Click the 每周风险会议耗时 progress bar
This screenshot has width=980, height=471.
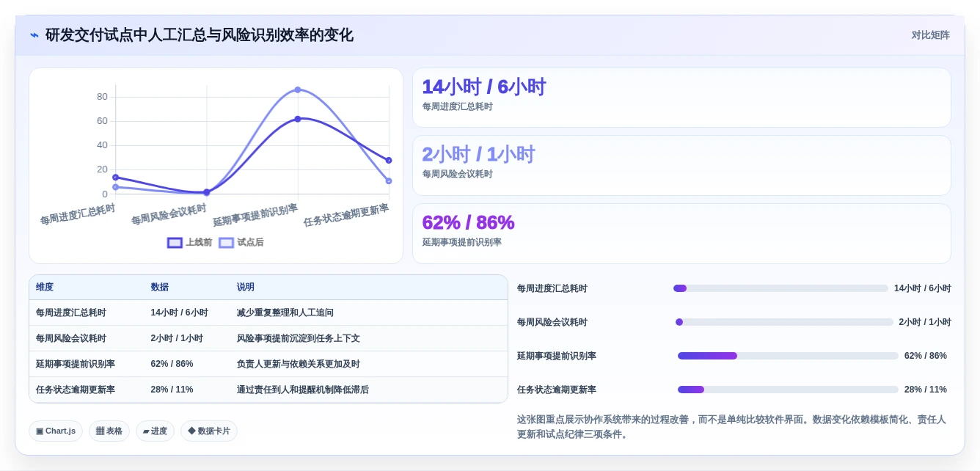click(784, 322)
